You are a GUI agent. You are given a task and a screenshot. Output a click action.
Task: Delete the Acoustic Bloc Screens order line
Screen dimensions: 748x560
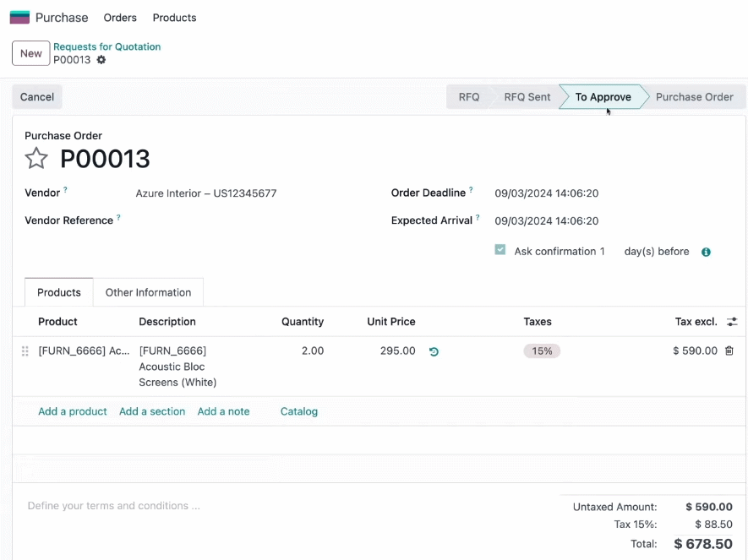pos(729,351)
